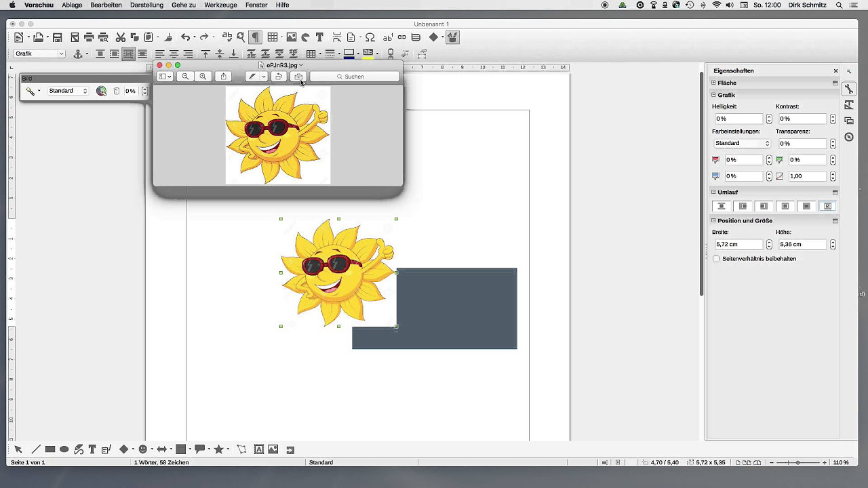Open the special character Omega icon
Screen dimensions: 868x488
tap(370, 37)
